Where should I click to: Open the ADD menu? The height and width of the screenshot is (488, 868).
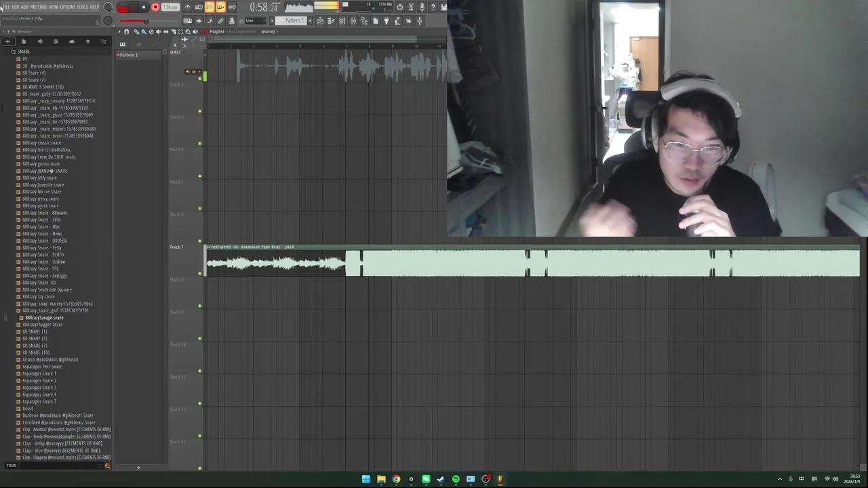pos(24,7)
